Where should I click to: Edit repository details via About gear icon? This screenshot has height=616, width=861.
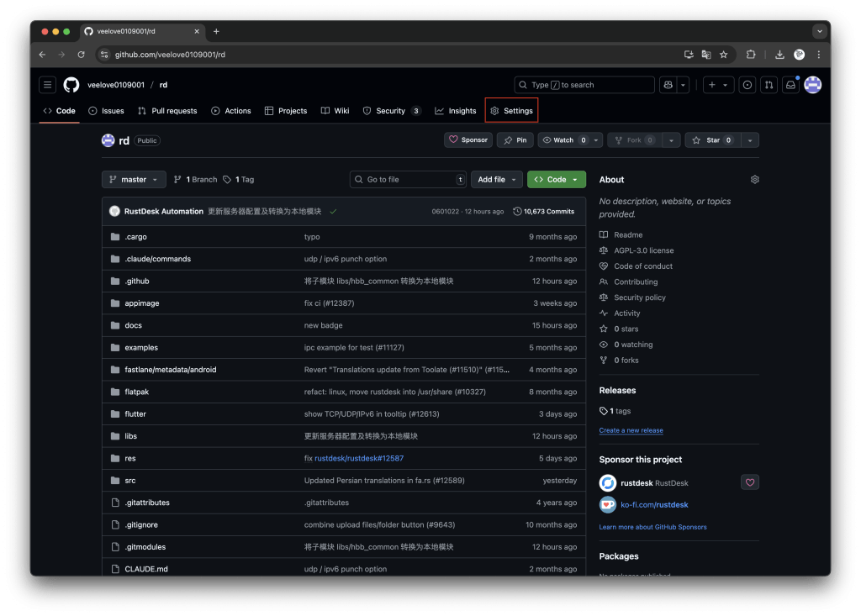[754, 180]
